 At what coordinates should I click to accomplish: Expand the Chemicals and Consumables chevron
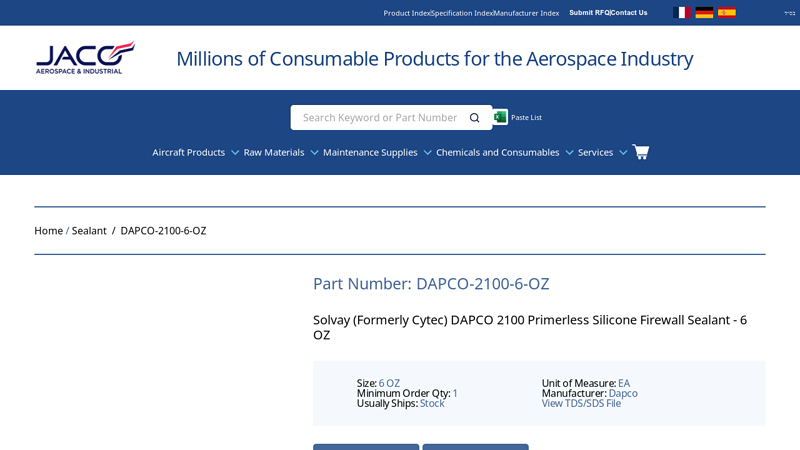point(569,153)
